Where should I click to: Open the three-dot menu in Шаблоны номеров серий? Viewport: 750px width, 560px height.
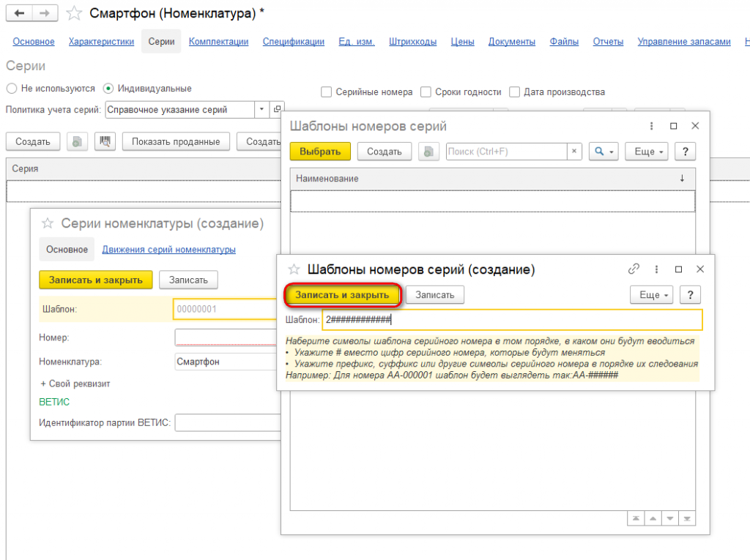tap(651, 126)
